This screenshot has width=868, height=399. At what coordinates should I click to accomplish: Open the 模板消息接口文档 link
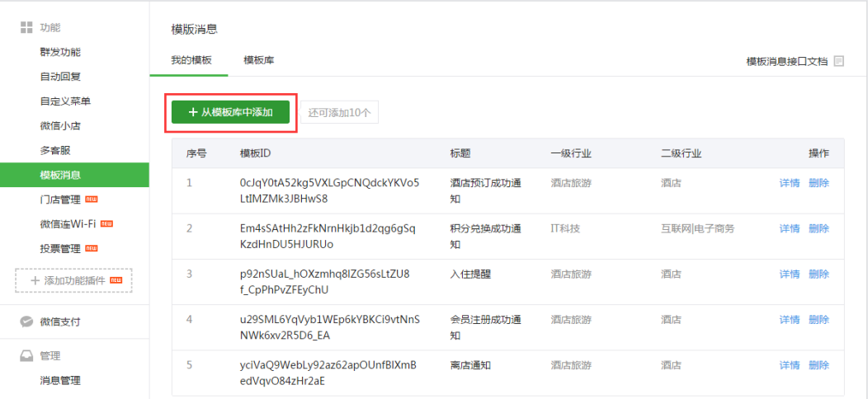(786, 62)
